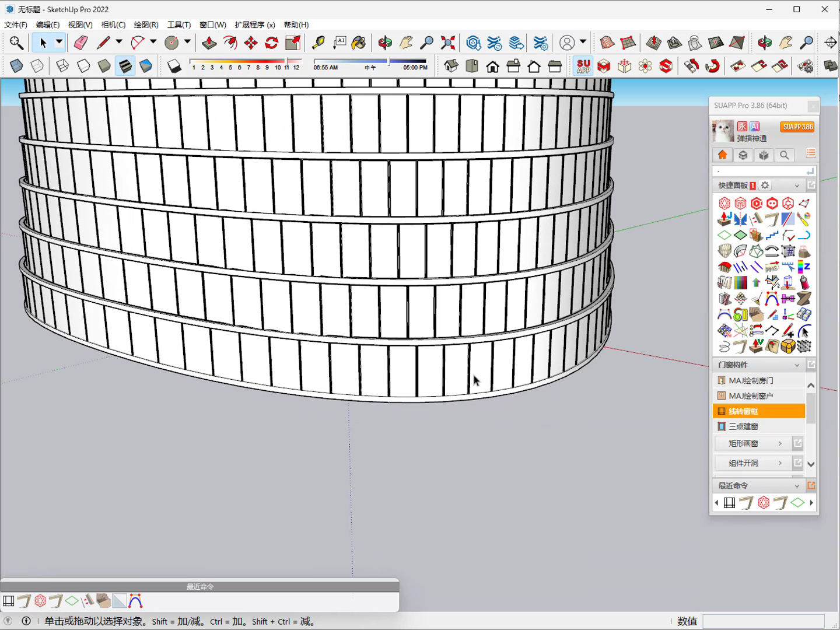Viewport: 840px width, 630px height.
Task: Select the Scale tool
Action: [x=293, y=43]
